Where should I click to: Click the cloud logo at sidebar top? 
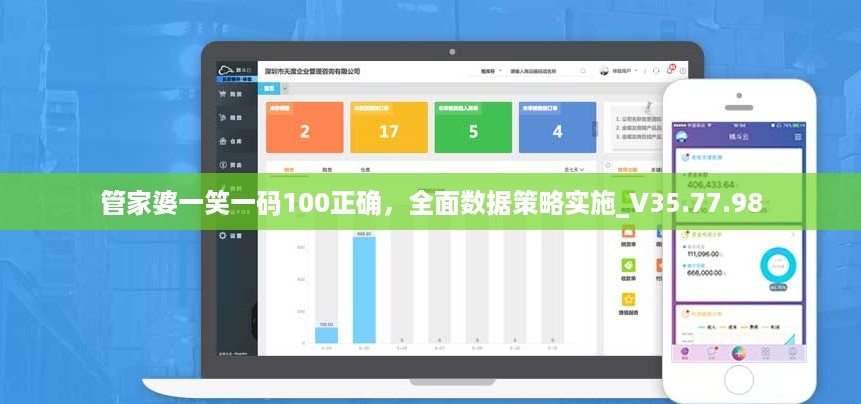(226, 70)
